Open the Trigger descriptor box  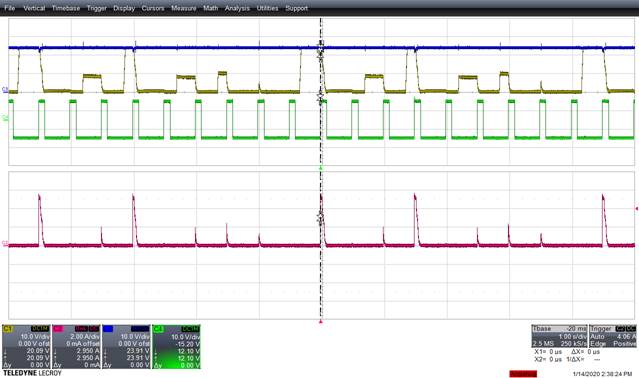[613, 336]
